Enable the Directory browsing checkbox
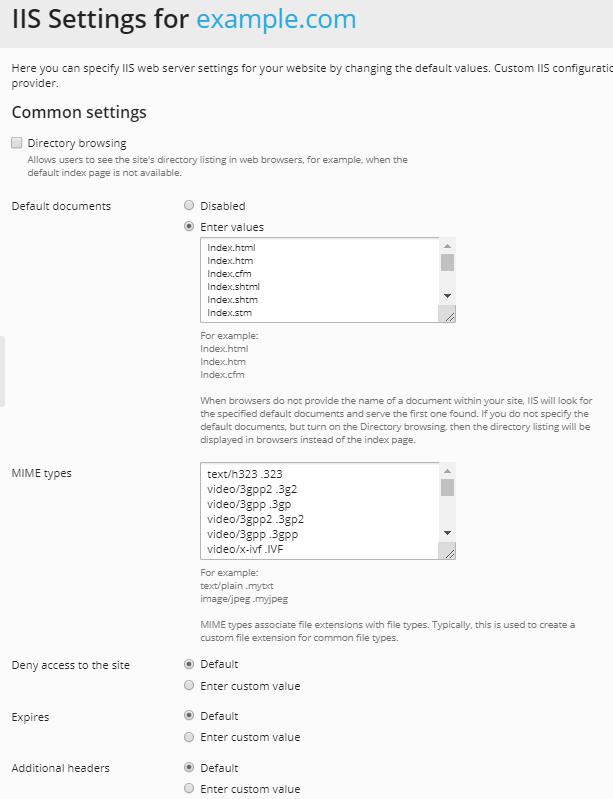 pyautogui.click(x=17, y=144)
